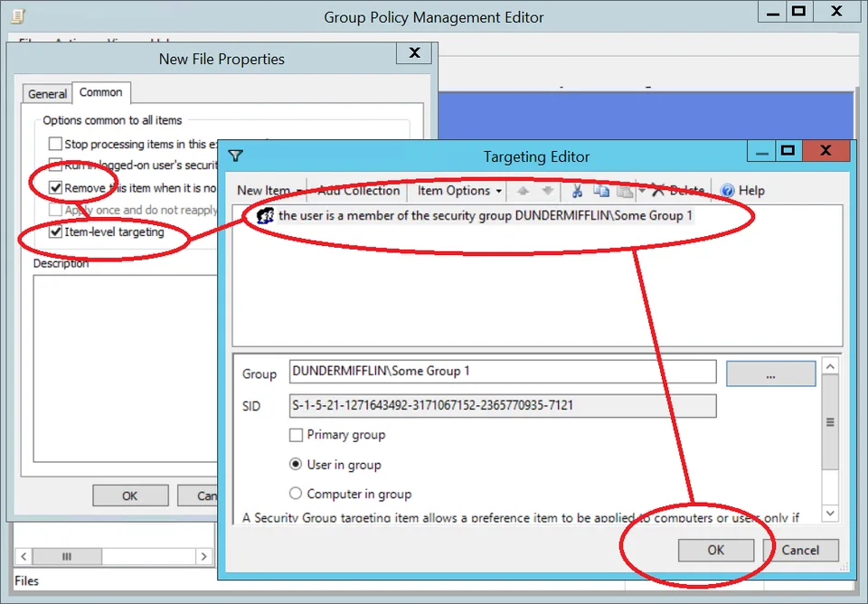Click the Files label in the status bar
This screenshot has height=604, width=868.
pos(26,580)
